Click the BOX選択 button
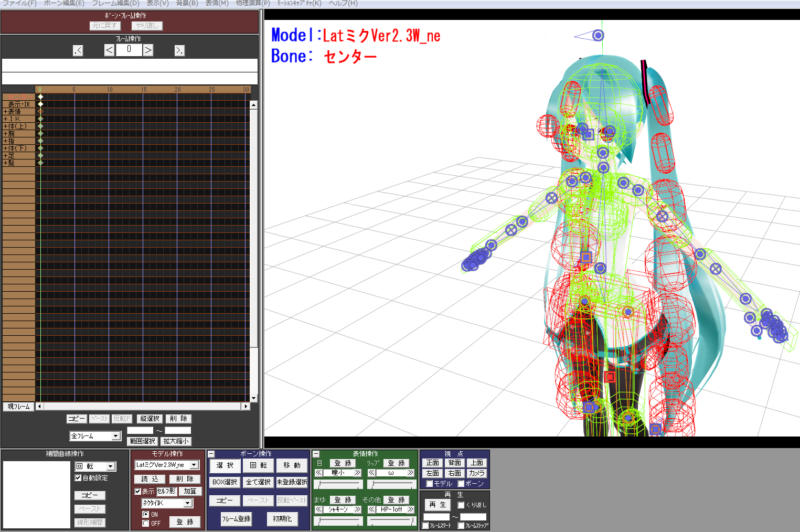Image resolution: width=800 pixels, height=532 pixels. tap(225, 482)
